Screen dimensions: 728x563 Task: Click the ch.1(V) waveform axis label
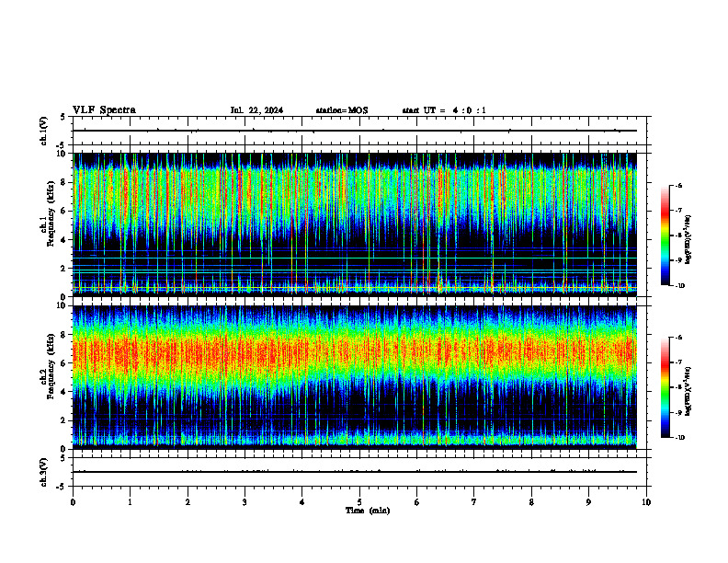point(43,131)
